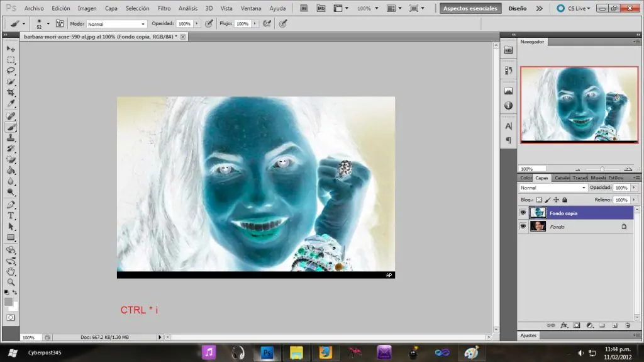Viewport: 644px width, 362px height.
Task: Select the Paint Bucket tool
Action: 11,171
